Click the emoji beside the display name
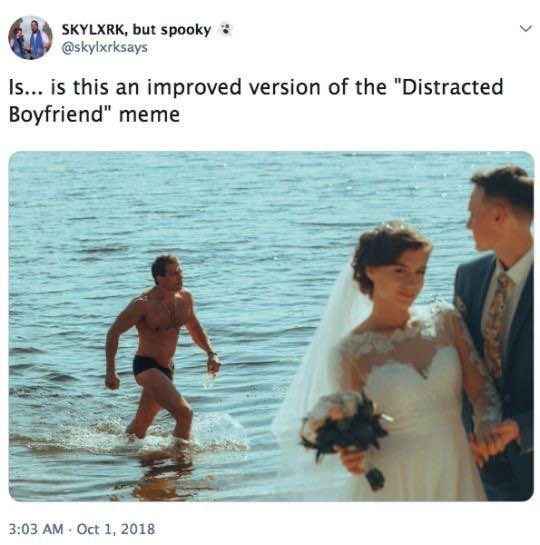Image resolution: width=540 pixels, height=545 pixels. (x=226, y=30)
